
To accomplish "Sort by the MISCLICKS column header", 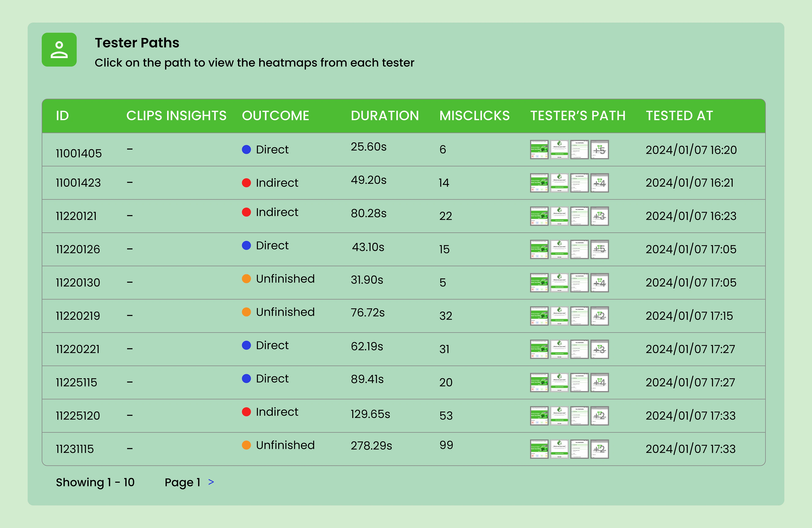I will 474,116.
